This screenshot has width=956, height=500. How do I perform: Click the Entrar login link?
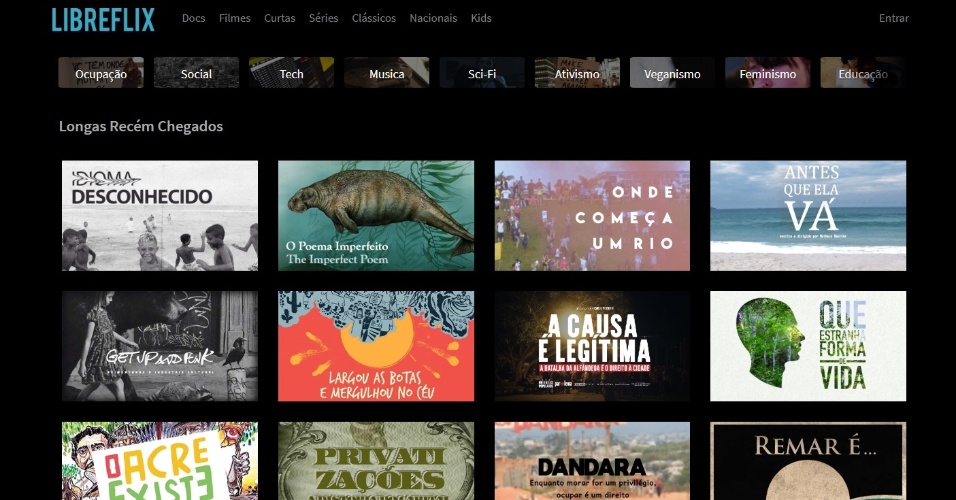tap(893, 18)
